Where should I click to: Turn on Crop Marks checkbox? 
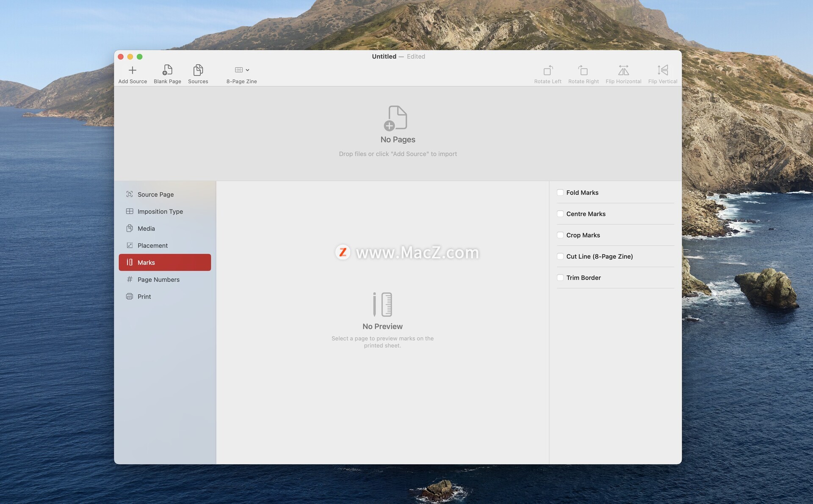[x=560, y=235]
